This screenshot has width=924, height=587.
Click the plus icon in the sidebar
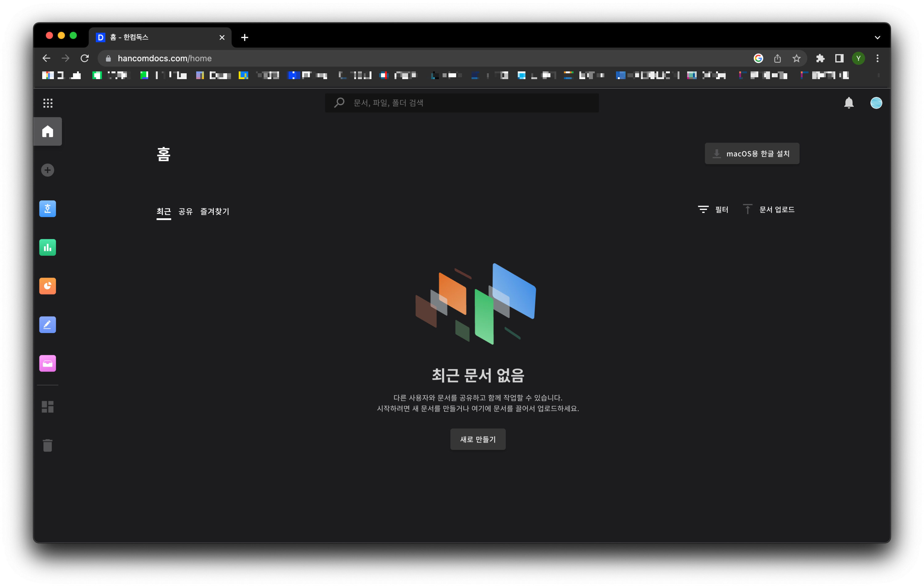(47, 170)
